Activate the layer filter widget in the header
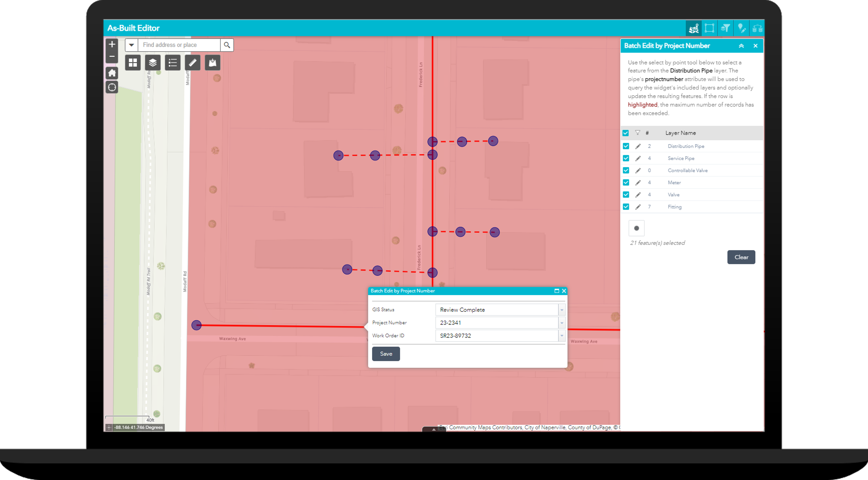This screenshot has height=480, width=868. pyautogui.click(x=725, y=28)
